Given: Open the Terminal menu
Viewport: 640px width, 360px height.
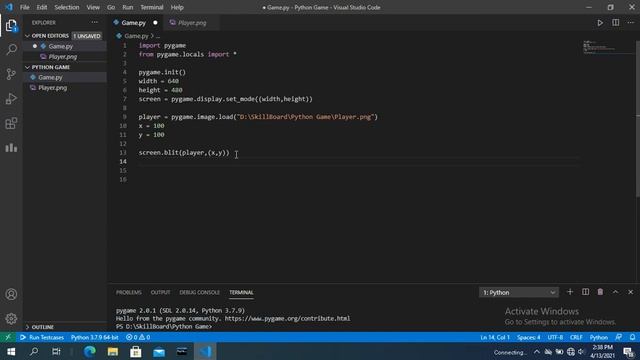Looking at the screenshot, I should pos(152,7).
